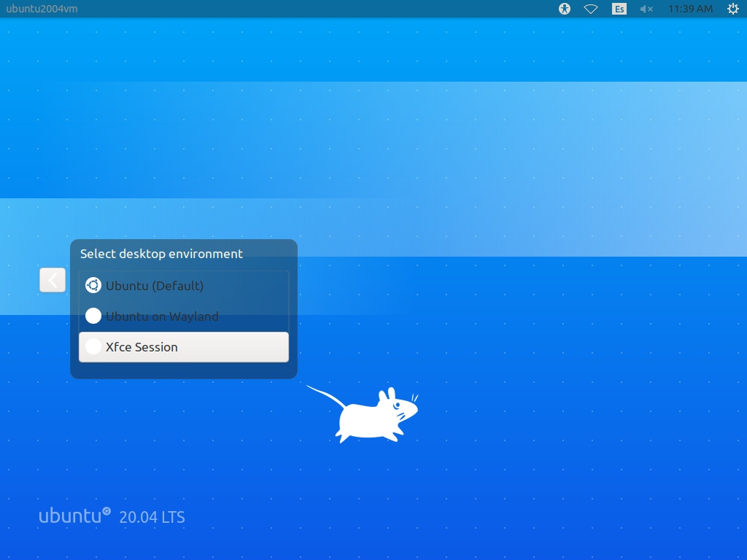
Task: Choose the Xfce Session option
Action: tap(183, 347)
